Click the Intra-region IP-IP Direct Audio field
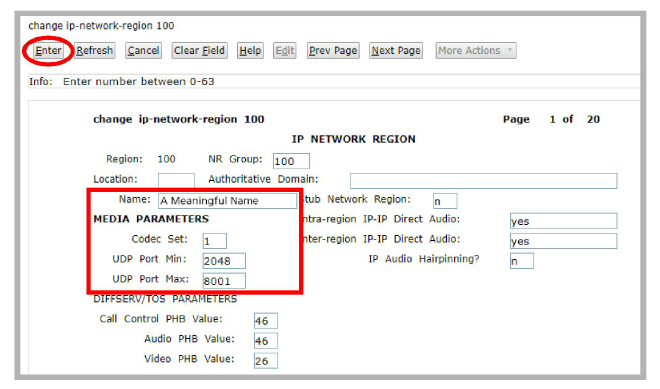The image size is (660, 389). pyautogui.click(x=564, y=221)
